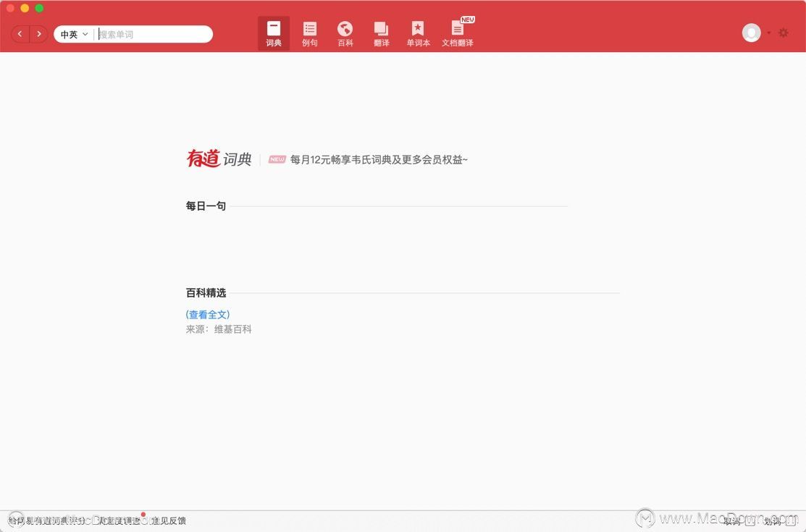806x532 pixels.
Task: Open the 词典 dictionary tab
Action: [x=274, y=33]
